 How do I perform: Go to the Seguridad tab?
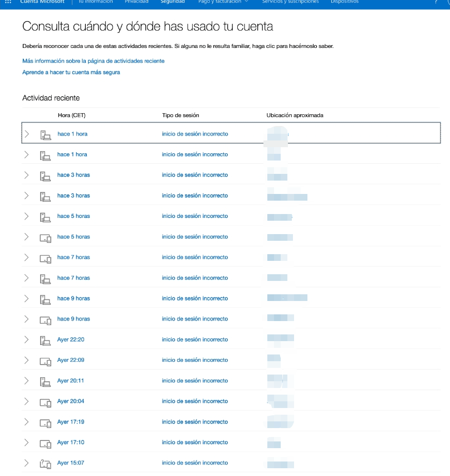pyautogui.click(x=173, y=2)
